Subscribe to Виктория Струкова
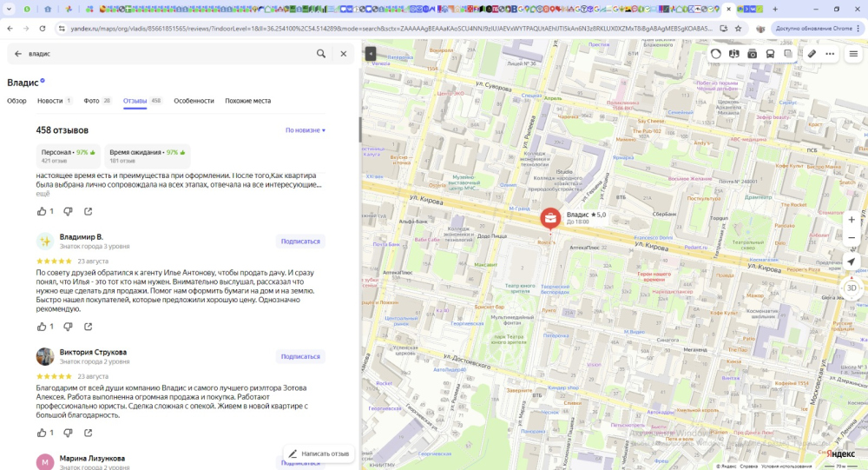 (300, 356)
